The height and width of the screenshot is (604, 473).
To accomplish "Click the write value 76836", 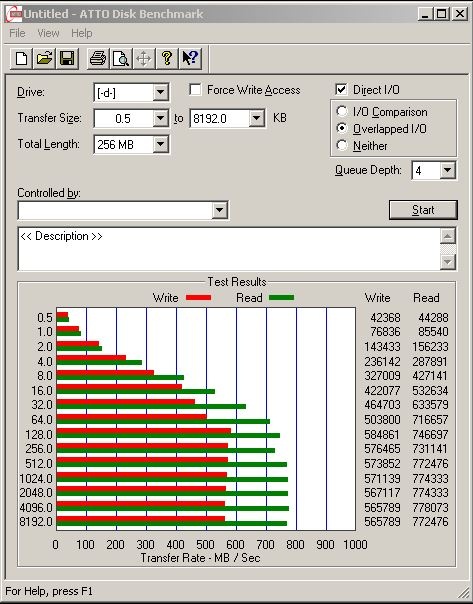I will click(x=385, y=332).
